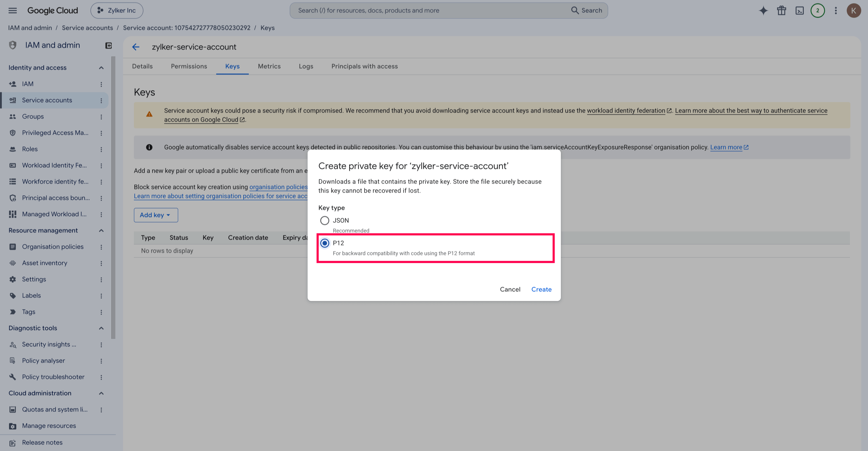Open Workload Identity Federation sidebar item
Viewport: 868px width, 451px height.
point(54,165)
